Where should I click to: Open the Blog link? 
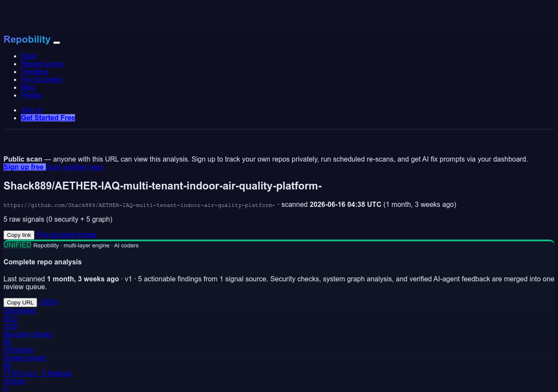28,87
